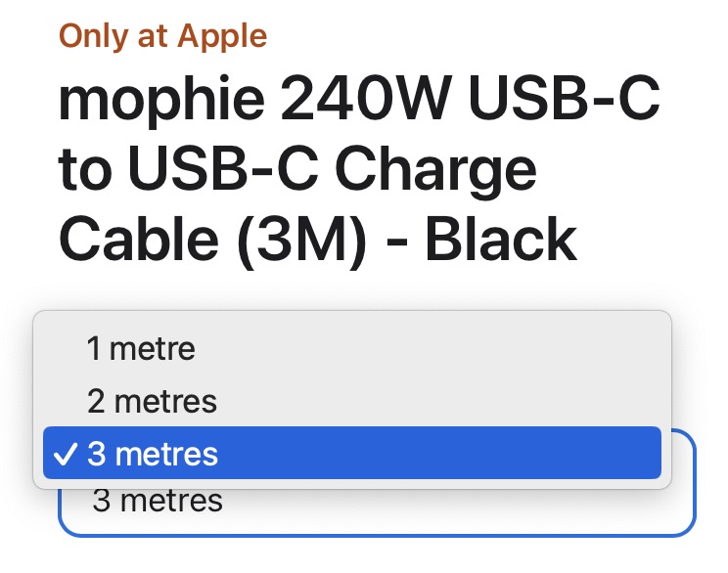Choose the shortest cable length option
This screenshot has height=573, width=728.
(x=141, y=349)
